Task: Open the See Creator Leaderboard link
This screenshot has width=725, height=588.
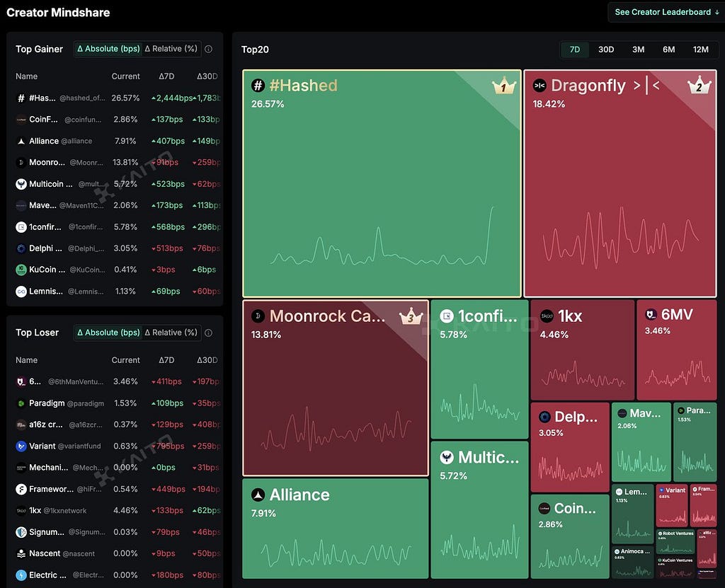Action: pyautogui.click(x=666, y=12)
